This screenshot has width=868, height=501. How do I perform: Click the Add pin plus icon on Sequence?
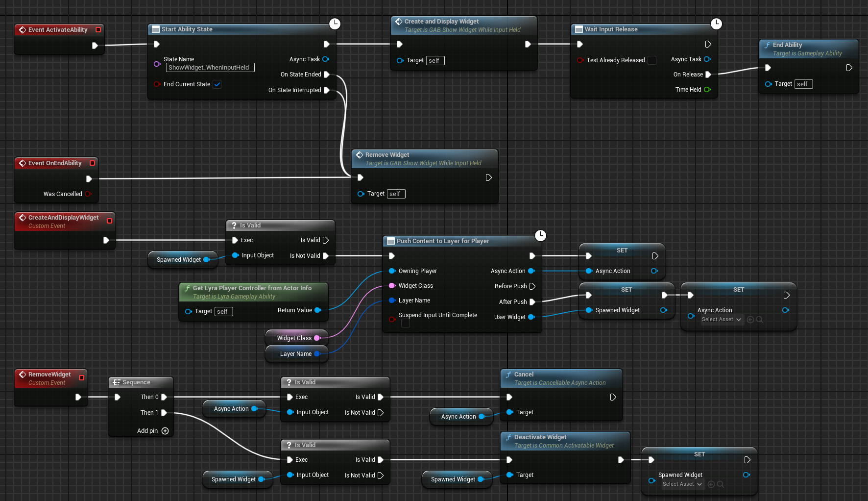pos(165,431)
